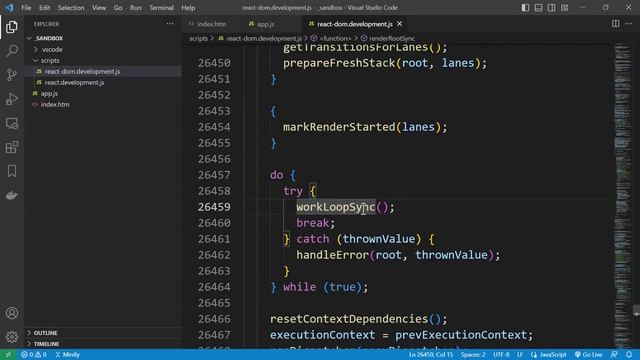This screenshot has width=640, height=360.
Task: Open the editor more actions ellipsis
Action: [x=629, y=24]
